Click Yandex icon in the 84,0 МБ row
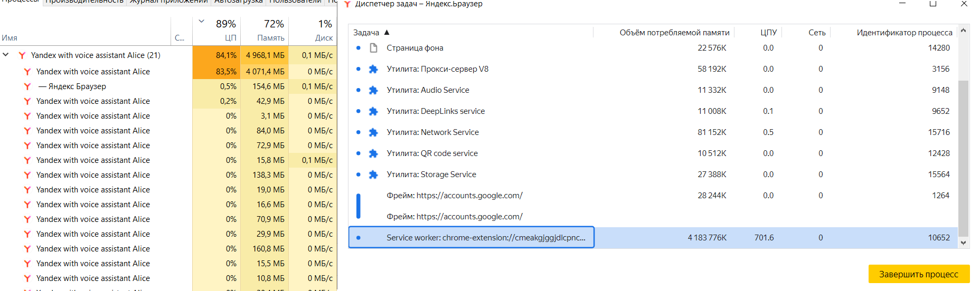 click(27, 131)
